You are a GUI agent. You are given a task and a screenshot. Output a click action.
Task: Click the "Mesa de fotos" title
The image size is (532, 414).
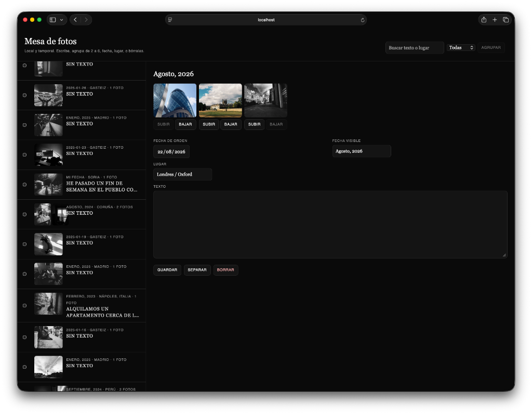[x=50, y=41]
